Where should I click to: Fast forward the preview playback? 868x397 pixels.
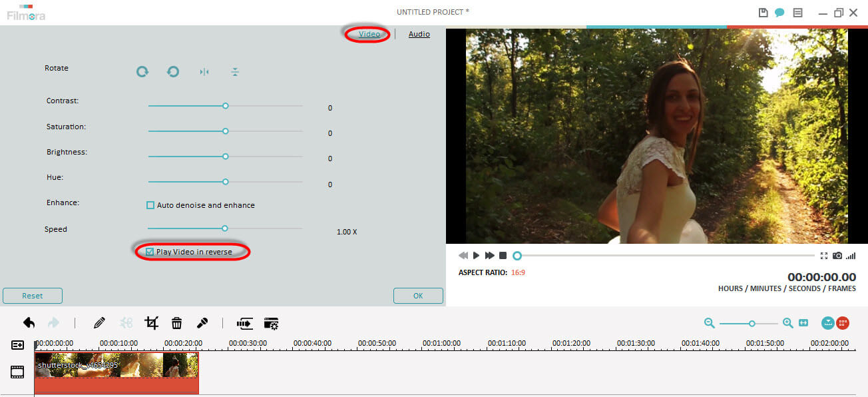click(489, 256)
